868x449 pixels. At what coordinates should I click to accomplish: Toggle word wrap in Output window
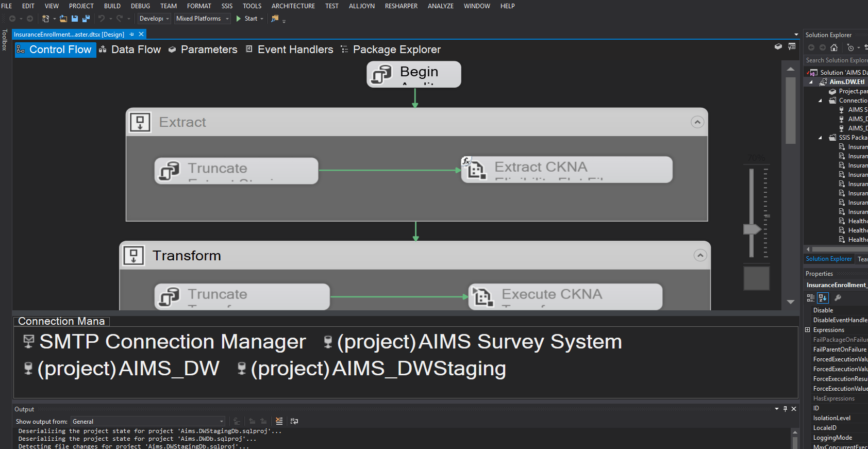point(294,421)
